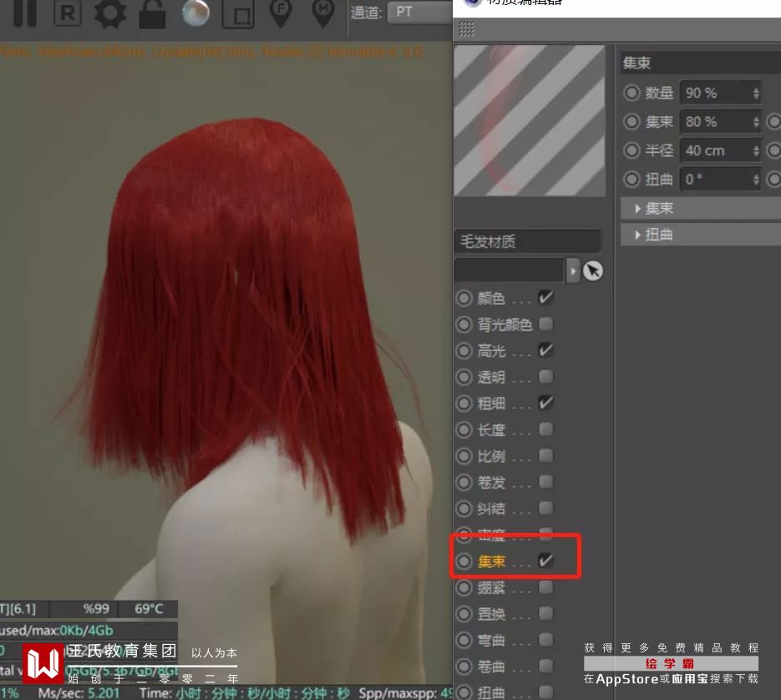Select the 颜色 channel label
The image size is (781, 700).
pos(491,298)
